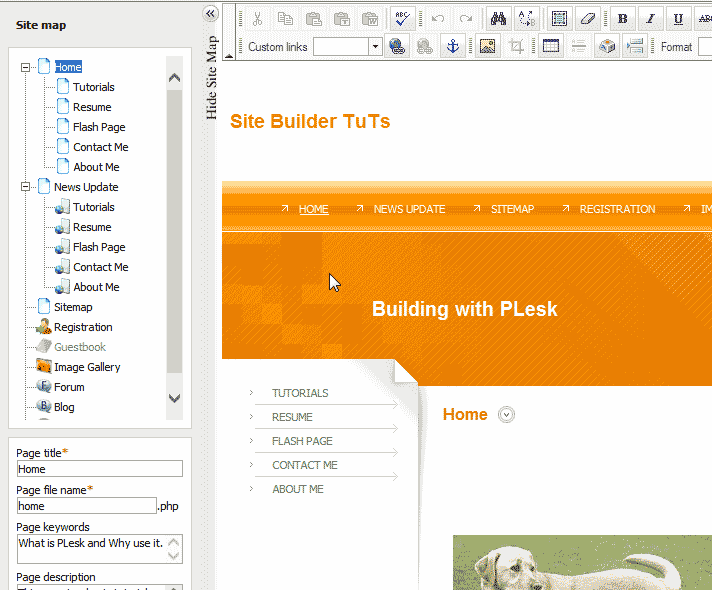Click the RESUME link in side menu
This screenshot has width=712, height=590.
[292, 417]
